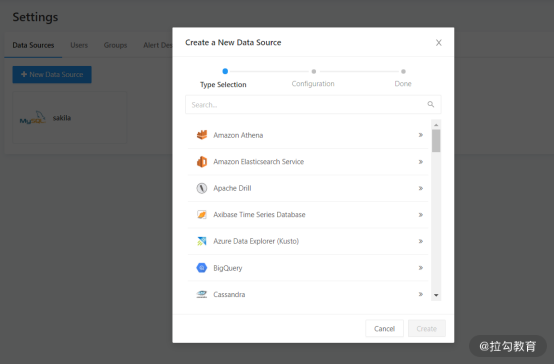Select the Axibase Time Series Database icon
This screenshot has height=364, width=554.
point(202,215)
